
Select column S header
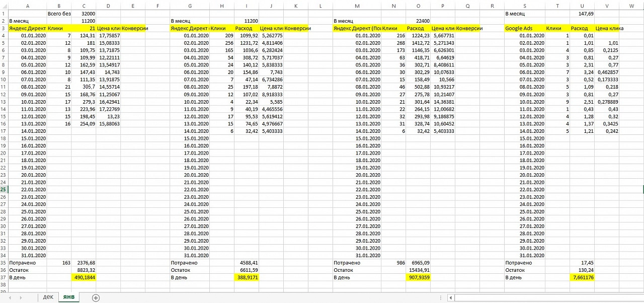tap(525, 6)
